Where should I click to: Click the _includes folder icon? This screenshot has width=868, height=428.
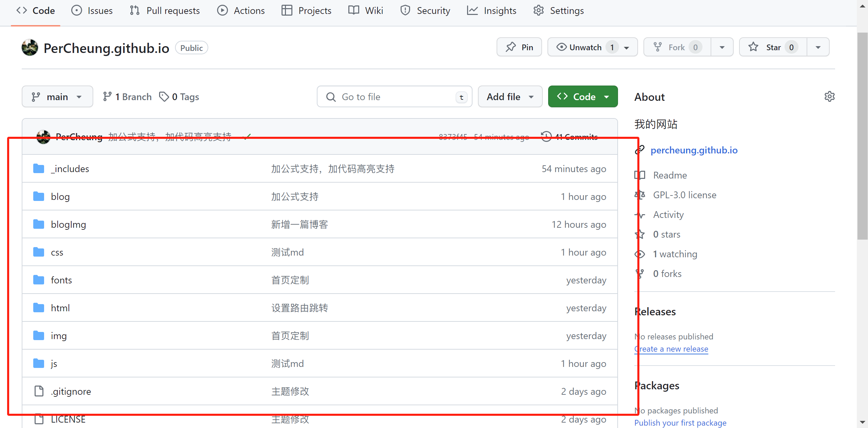click(x=39, y=168)
